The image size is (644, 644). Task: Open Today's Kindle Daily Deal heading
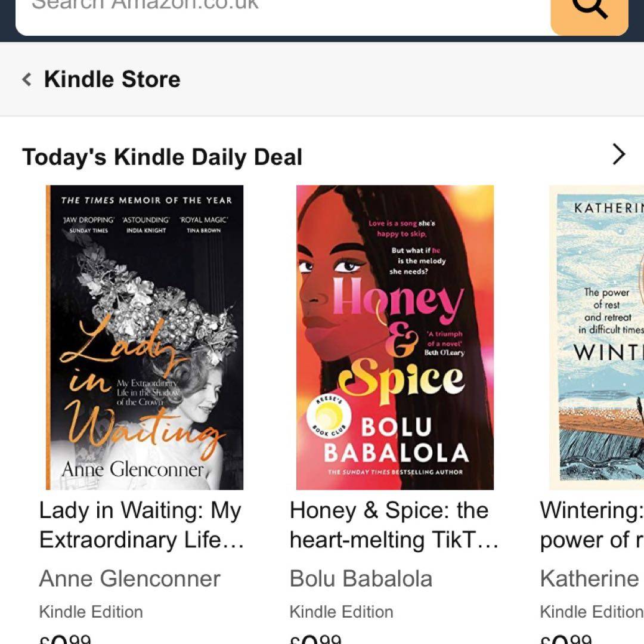point(162,157)
